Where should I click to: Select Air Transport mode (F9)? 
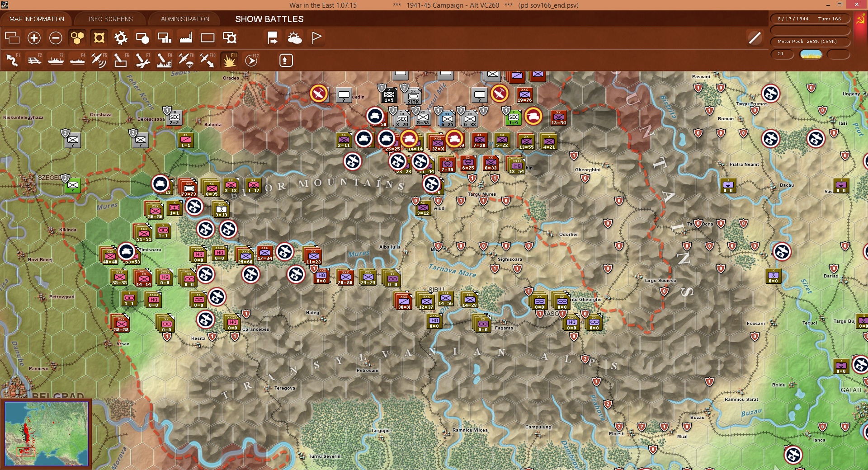point(186,60)
